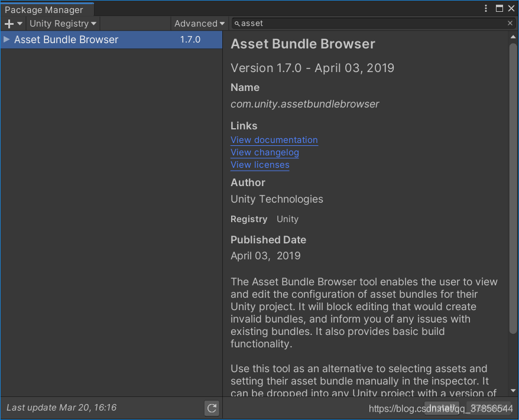This screenshot has height=420, width=519.
Task: Click the Published Date value April 03, 2019
Action: point(265,256)
